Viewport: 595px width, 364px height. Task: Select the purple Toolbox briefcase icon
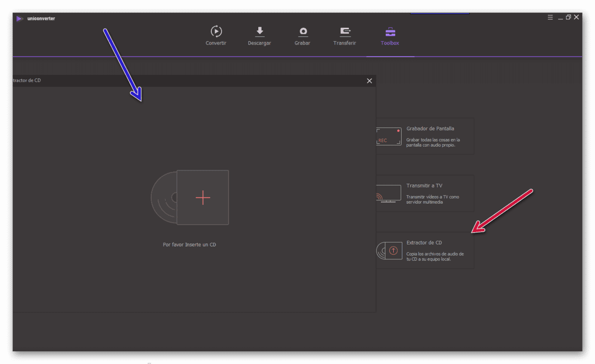click(390, 32)
